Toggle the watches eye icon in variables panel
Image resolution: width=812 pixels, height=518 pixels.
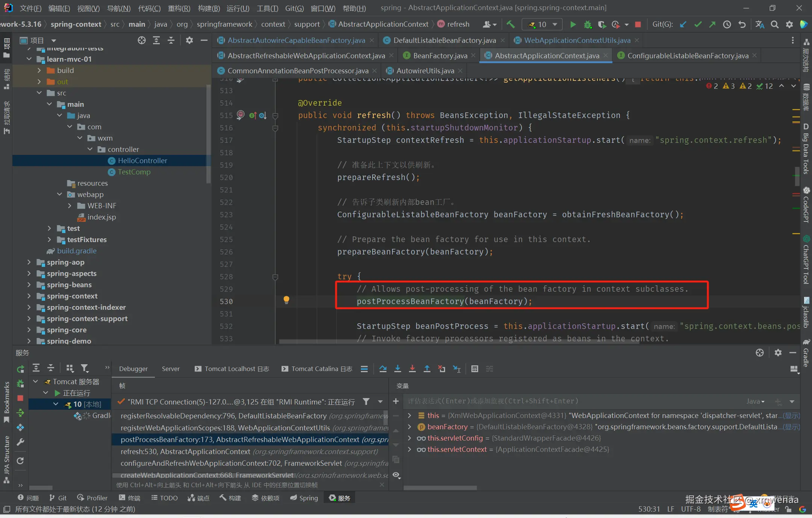point(396,475)
